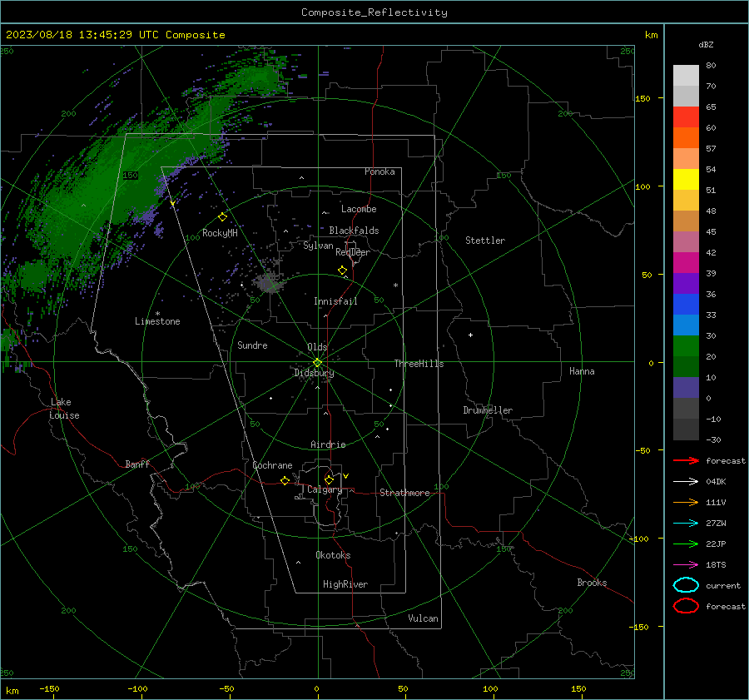Click the yellow diamond marker beside RockyMH
Image resolution: width=749 pixels, height=700 pixels.
click(x=222, y=217)
